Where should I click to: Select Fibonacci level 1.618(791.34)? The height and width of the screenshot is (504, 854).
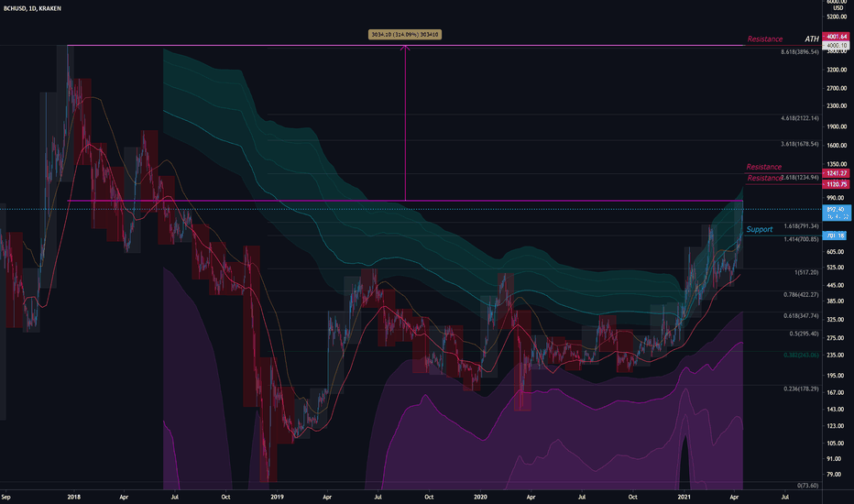click(801, 225)
